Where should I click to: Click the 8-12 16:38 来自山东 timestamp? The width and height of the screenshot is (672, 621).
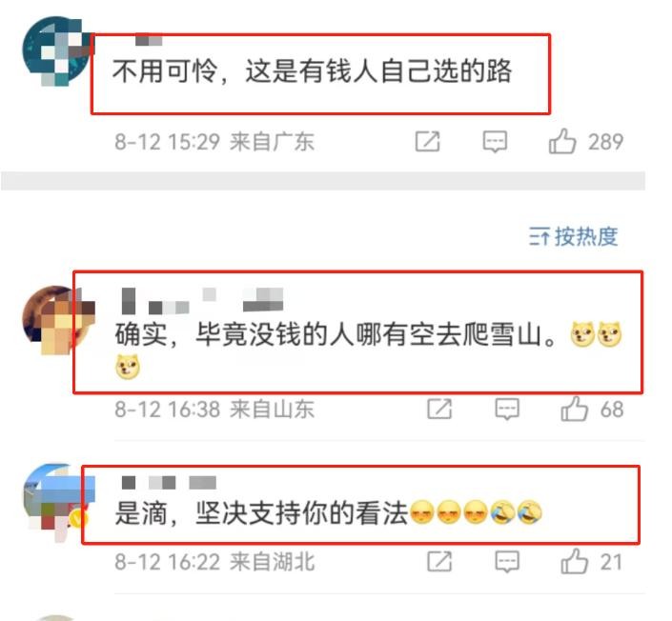coord(214,409)
